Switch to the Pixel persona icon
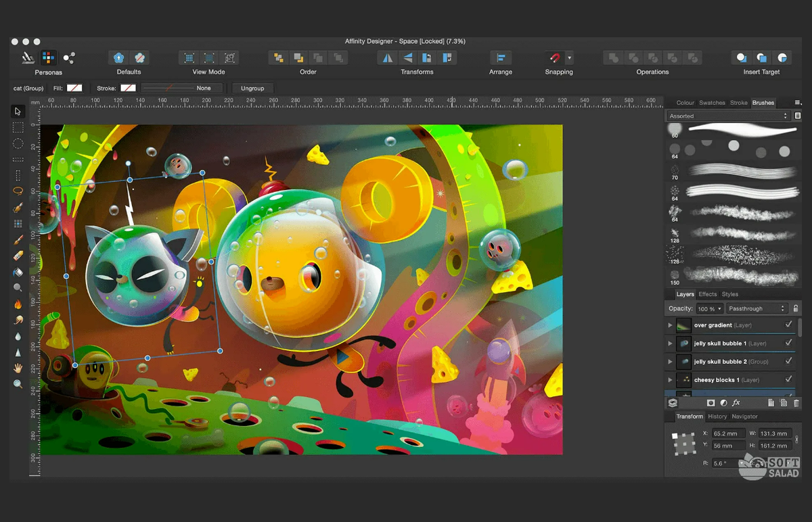This screenshot has height=522, width=812. click(48, 58)
